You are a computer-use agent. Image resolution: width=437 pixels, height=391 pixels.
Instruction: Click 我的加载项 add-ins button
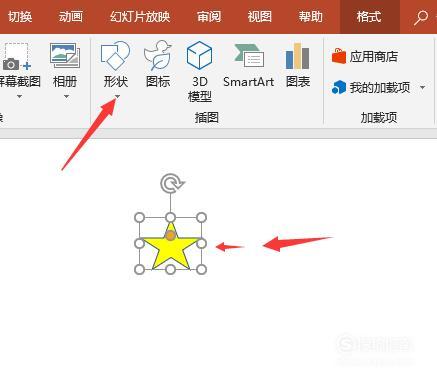pyautogui.click(x=371, y=88)
